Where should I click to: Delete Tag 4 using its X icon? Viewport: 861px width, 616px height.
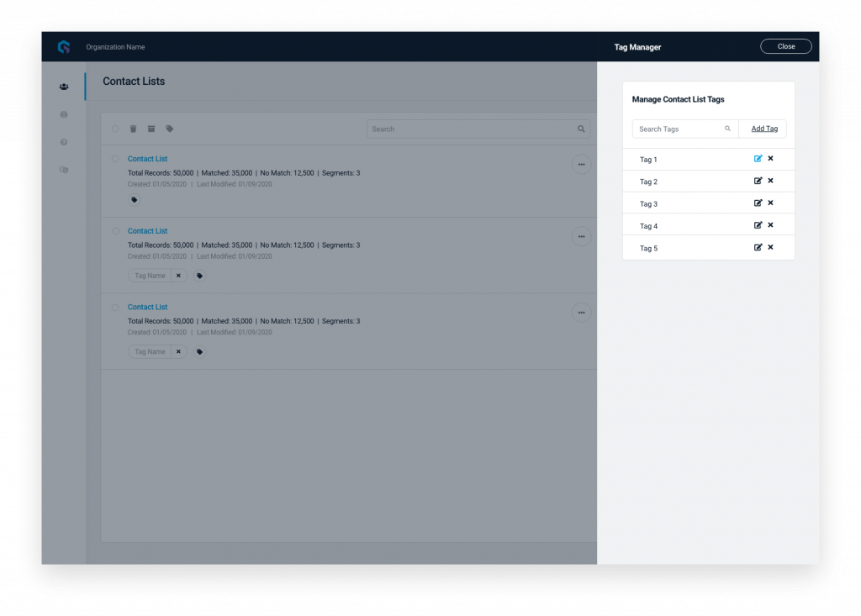coord(770,225)
